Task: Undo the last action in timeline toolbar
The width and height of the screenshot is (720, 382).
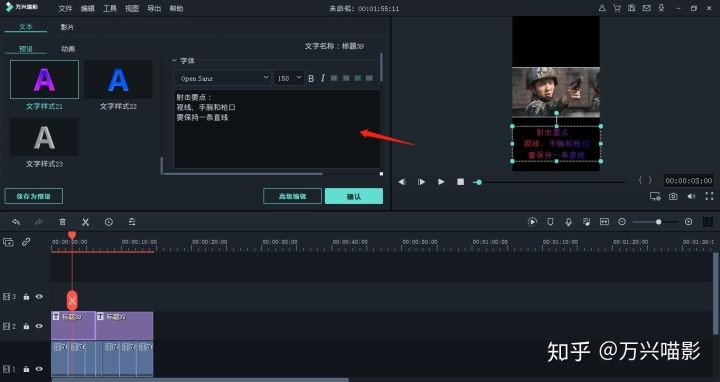Action: pos(16,222)
